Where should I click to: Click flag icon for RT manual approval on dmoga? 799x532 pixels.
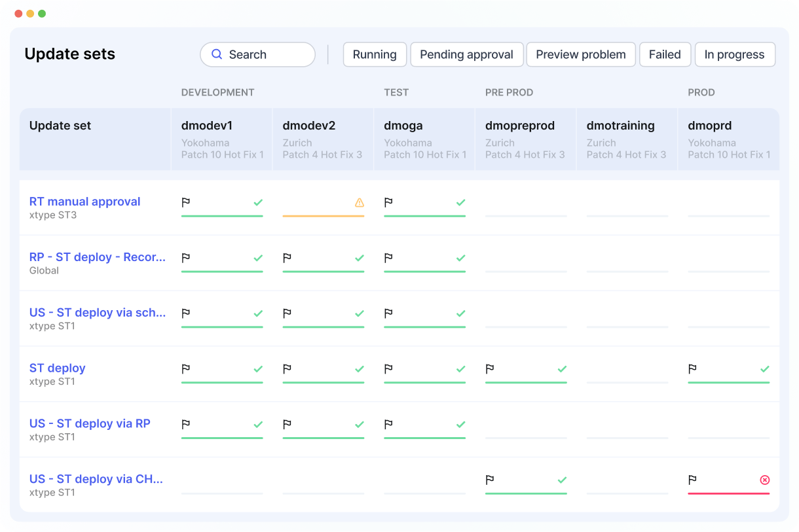(388, 203)
